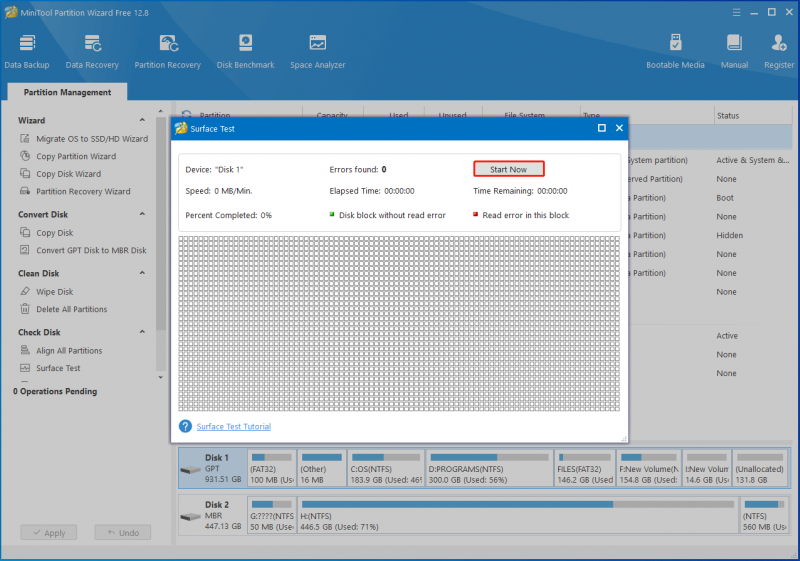Collapse the Check Disk section

click(x=142, y=332)
